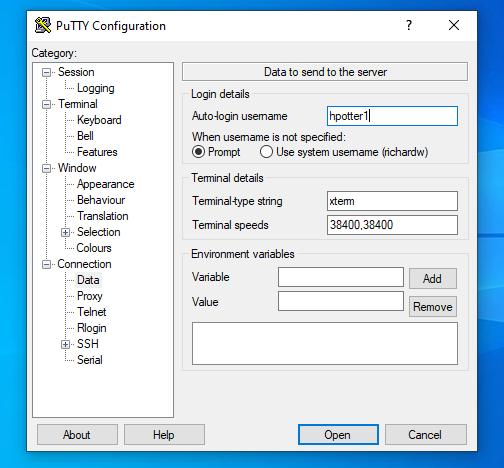Select Keyboard in the category tree
The width and height of the screenshot is (504, 468).
click(99, 120)
